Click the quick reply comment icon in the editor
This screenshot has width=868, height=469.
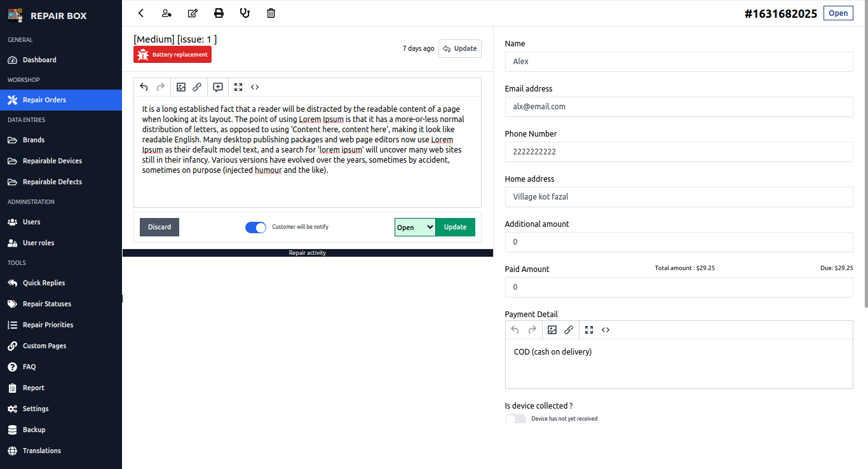218,87
